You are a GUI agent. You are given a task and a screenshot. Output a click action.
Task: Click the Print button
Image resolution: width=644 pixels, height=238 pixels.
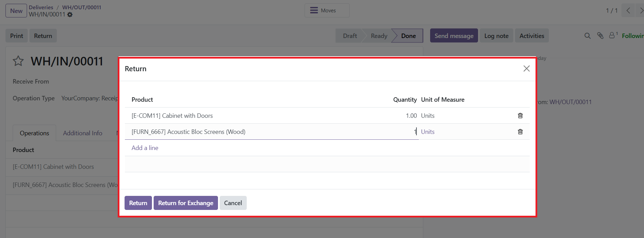click(16, 36)
